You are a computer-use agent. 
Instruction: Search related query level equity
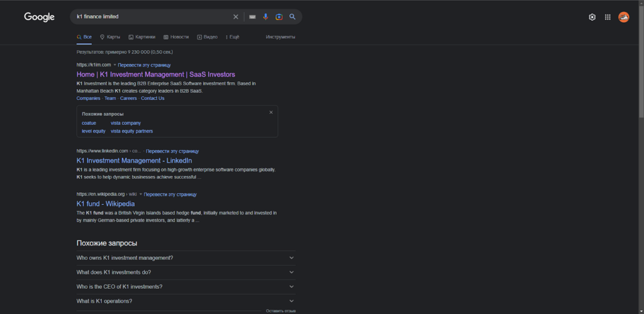point(94,131)
